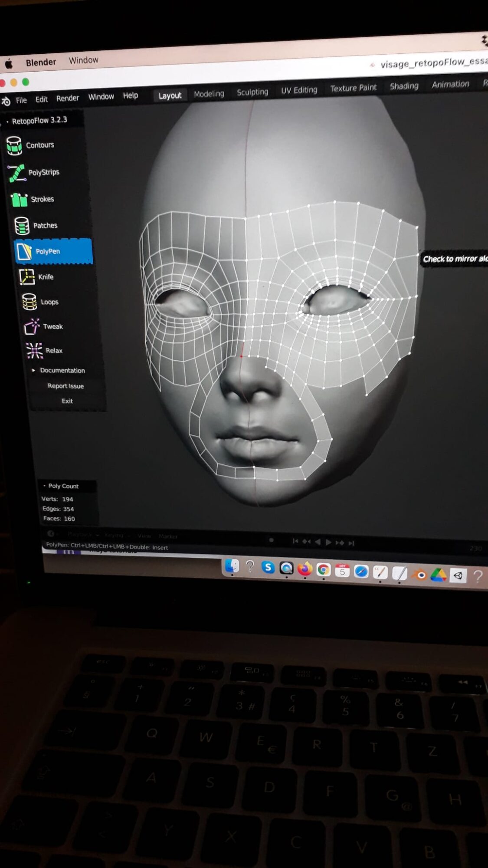
Task: Choose the Patches tool icon
Action: 22,226
